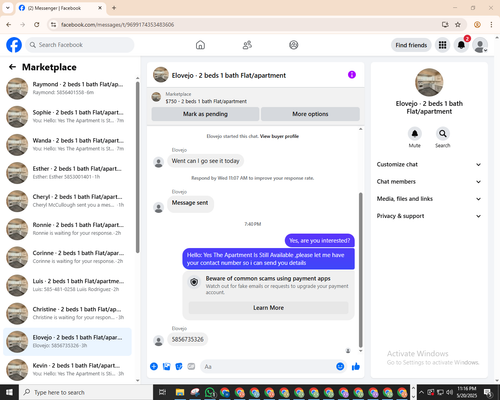Choose a sticker icon in composer
This screenshot has height=400, width=500.
(179, 367)
